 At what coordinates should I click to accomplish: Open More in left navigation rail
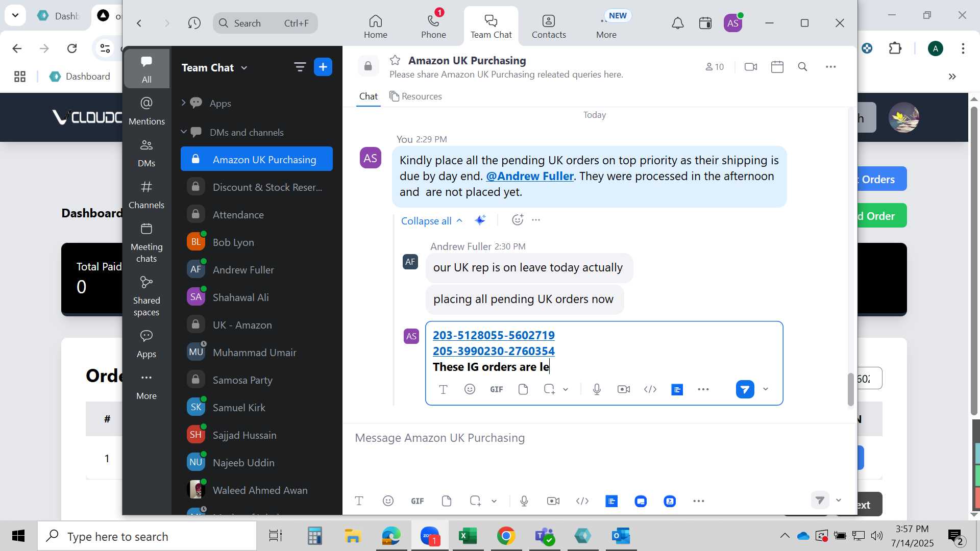[x=146, y=386]
